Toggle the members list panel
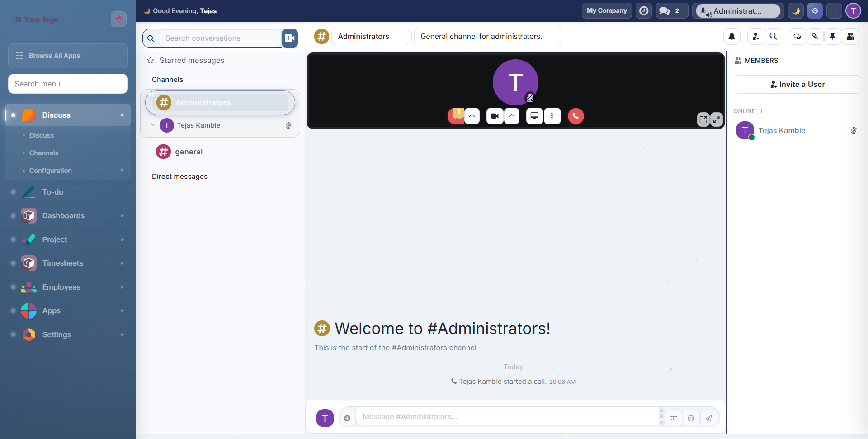This screenshot has height=439, width=868. 850,37
